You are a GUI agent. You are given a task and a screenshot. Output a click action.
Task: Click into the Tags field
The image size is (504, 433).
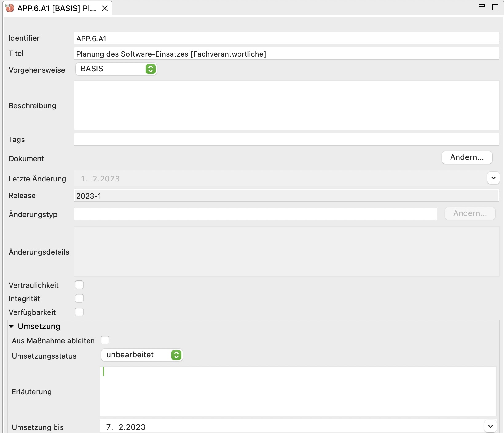point(286,140)
